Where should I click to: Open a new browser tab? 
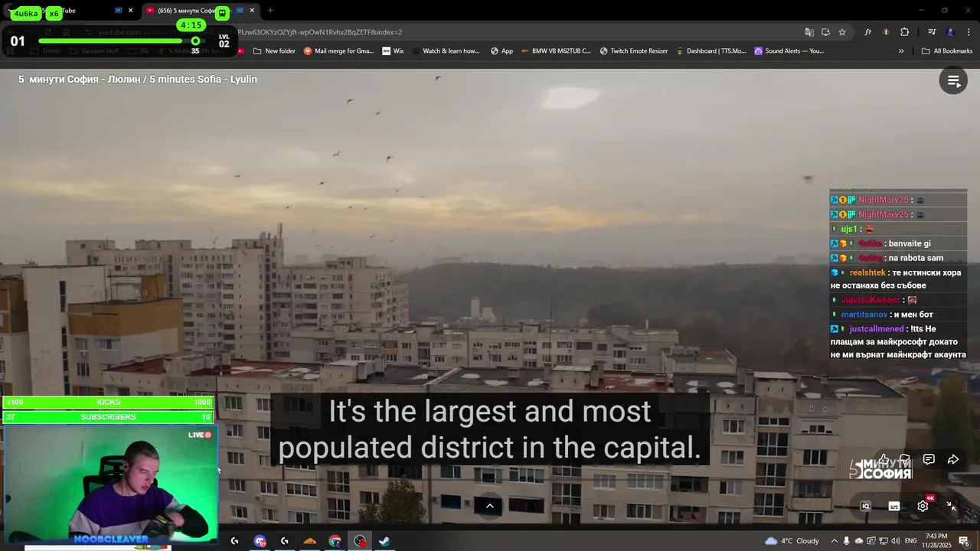tap(270, 11)
